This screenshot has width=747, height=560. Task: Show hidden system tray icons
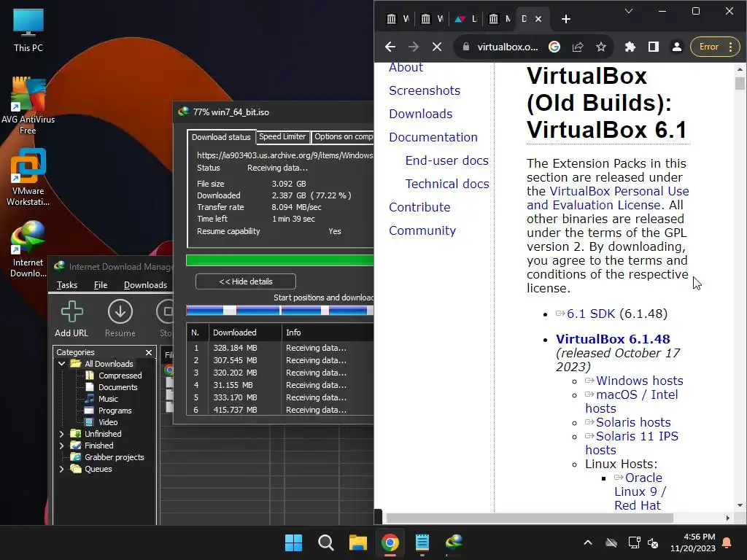pos(588,542)
